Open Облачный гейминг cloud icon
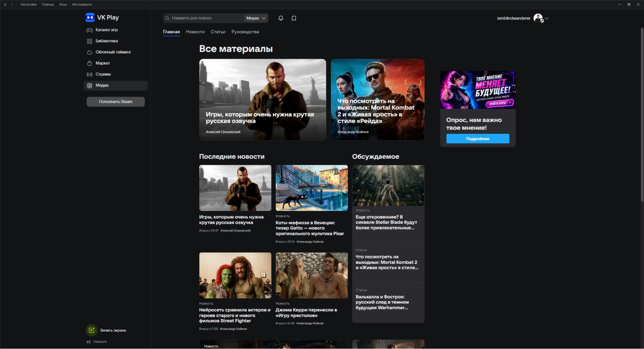Image resolution: width=644 pixels, height=349 pixels. pyautogui.click(x=90, y=52)
